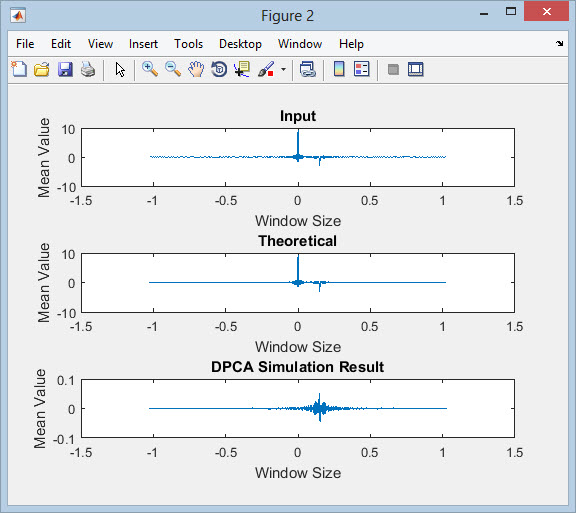
Task: Click the Link Plot icon
Action: (x=307, y=69)
